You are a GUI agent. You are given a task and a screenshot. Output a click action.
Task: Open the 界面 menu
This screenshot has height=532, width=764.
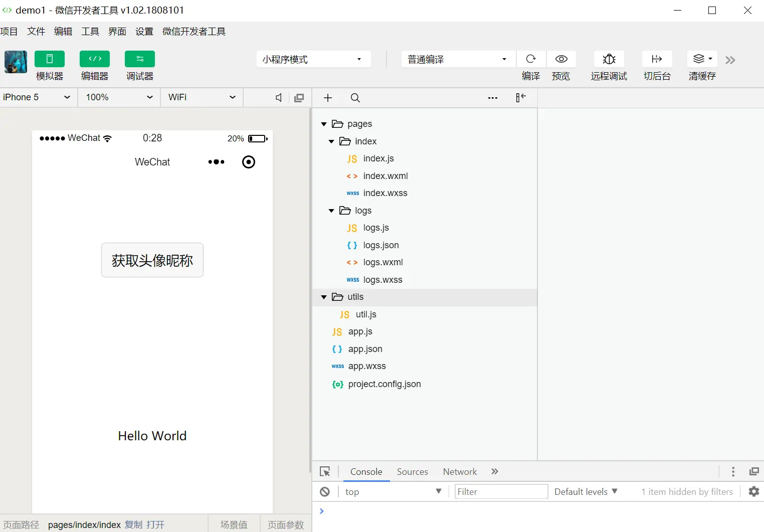tap(117, 32)
